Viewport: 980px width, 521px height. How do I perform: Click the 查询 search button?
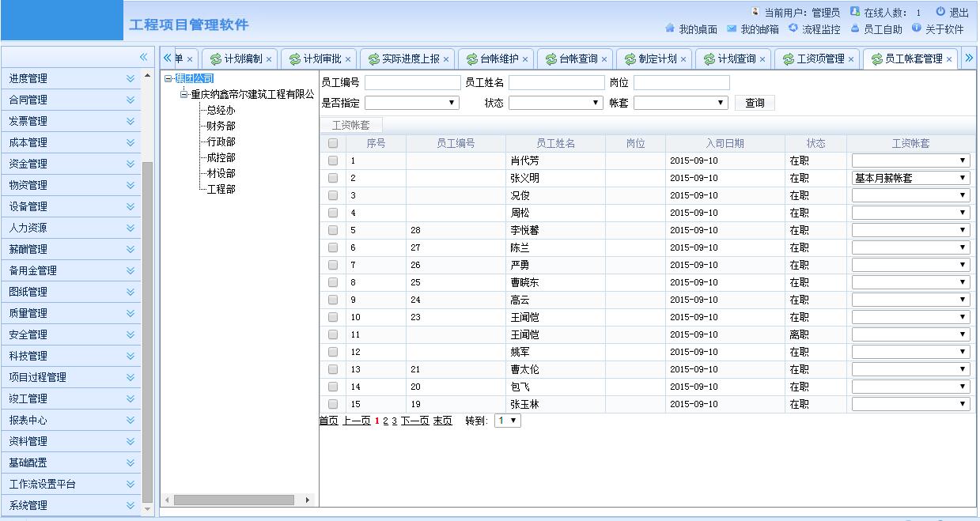[755, 103]
